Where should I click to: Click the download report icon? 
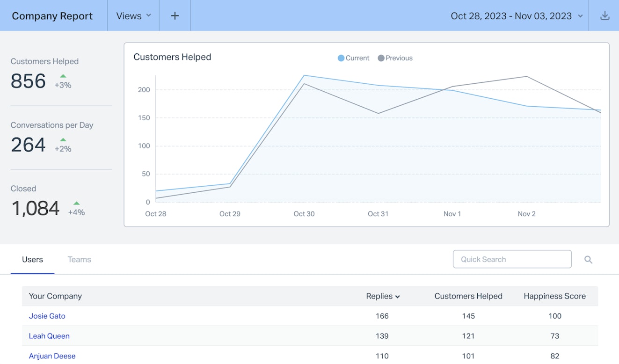(604, 16)
